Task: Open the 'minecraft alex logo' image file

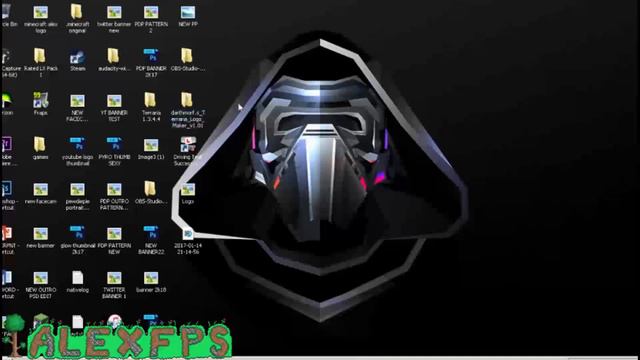Action: click(x=40, y=19)
